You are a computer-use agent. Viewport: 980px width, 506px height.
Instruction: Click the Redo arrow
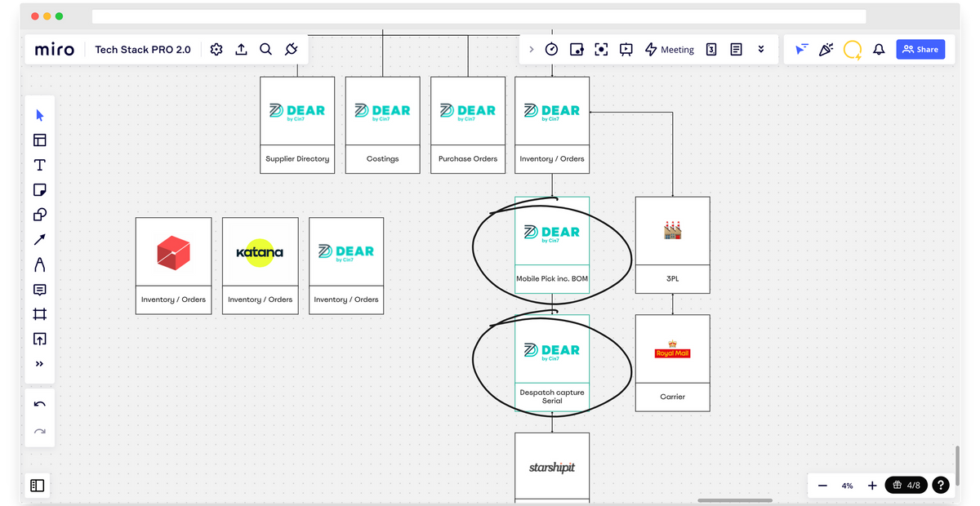pyautogui.click(x=39, y=430)
